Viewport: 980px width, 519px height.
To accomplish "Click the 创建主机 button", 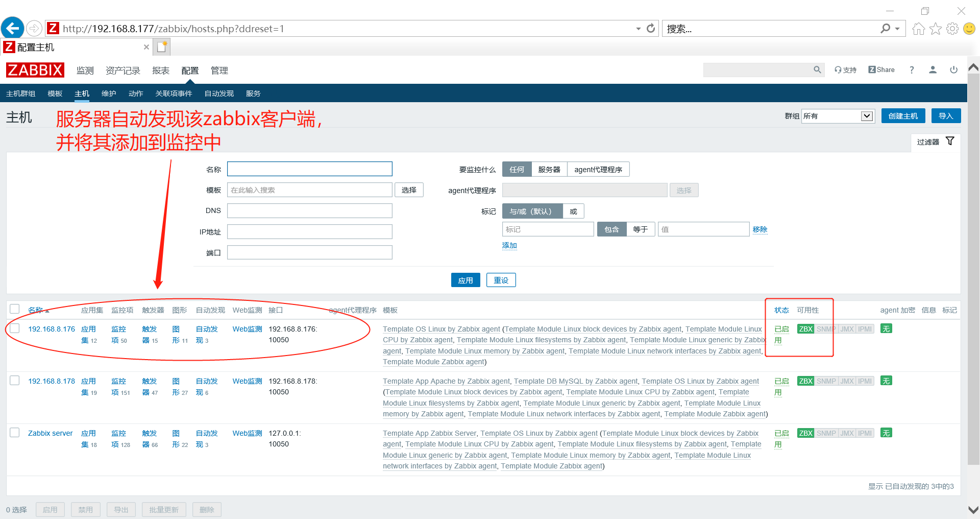I will click(903, 116).
